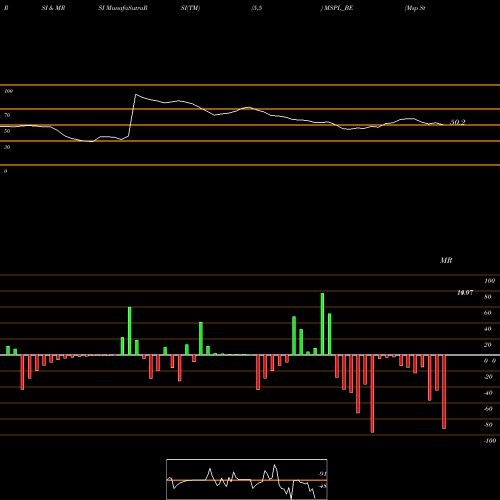The height and width of the screenshot is (500, 500).
Task: Click the RSI line's sharp peak near 100
Action: (136, 95)
